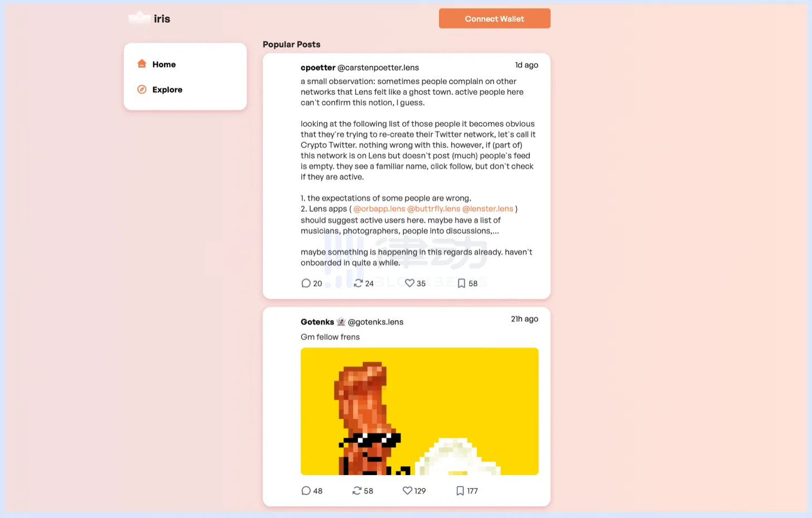The image size is (812, 518).
Task: Mirror the Gotenks post showing 58
Action: click(357, 491)
